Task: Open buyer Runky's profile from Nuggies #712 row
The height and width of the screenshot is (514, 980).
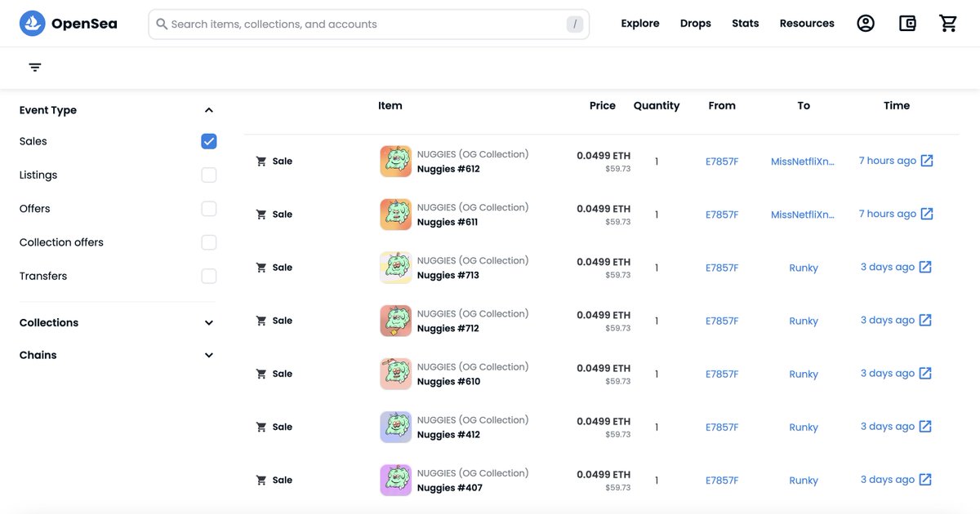Action: [x=803, y=320]
